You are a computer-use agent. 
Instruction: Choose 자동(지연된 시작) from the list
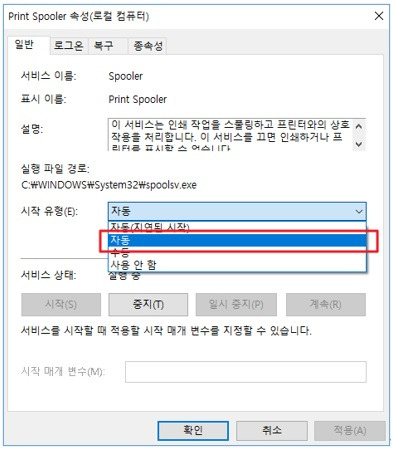pos(237,227)
